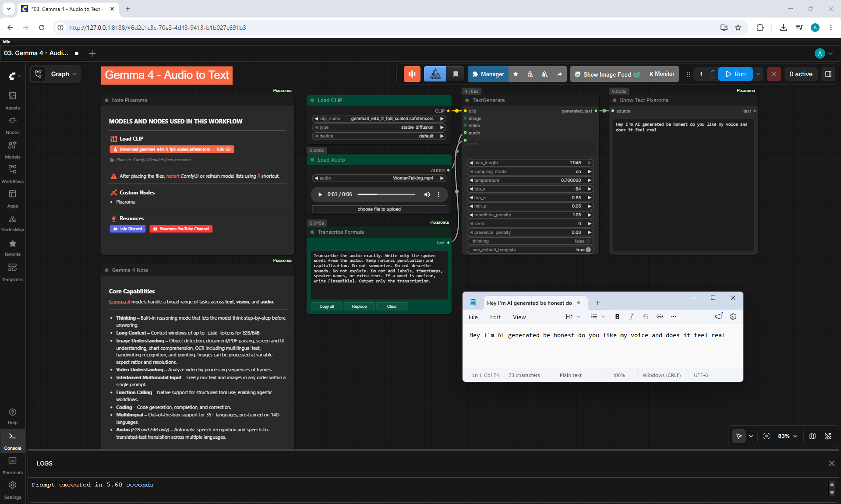Toggle the Console panel in the sidebar
The width and height of the screenshot is (841, 504).
[x=13, y=441]
